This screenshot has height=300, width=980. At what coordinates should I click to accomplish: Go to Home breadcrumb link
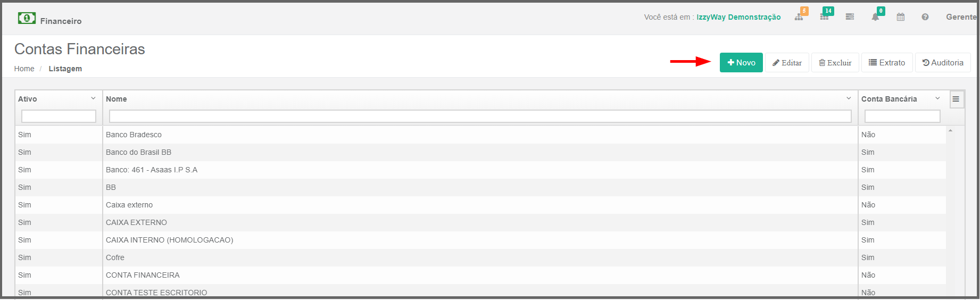click(x=24, y=69)
